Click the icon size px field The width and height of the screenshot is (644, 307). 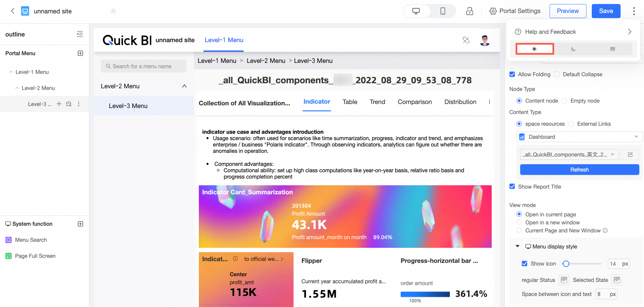(619, 264)
